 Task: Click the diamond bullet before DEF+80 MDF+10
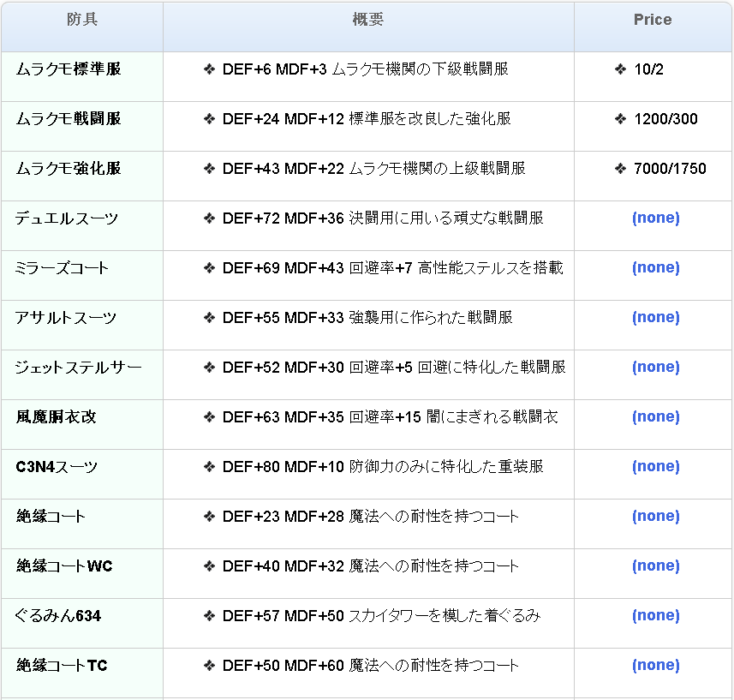[x=209, y=467]
